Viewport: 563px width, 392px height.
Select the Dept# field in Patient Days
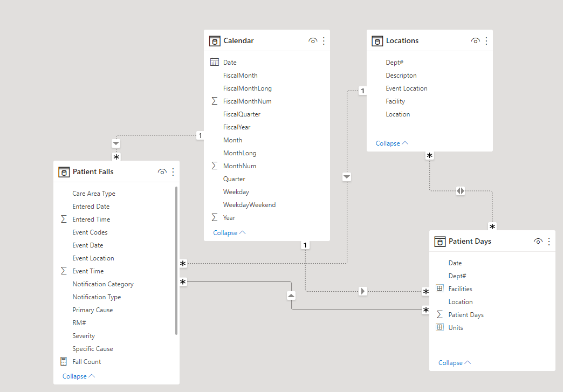457,276
